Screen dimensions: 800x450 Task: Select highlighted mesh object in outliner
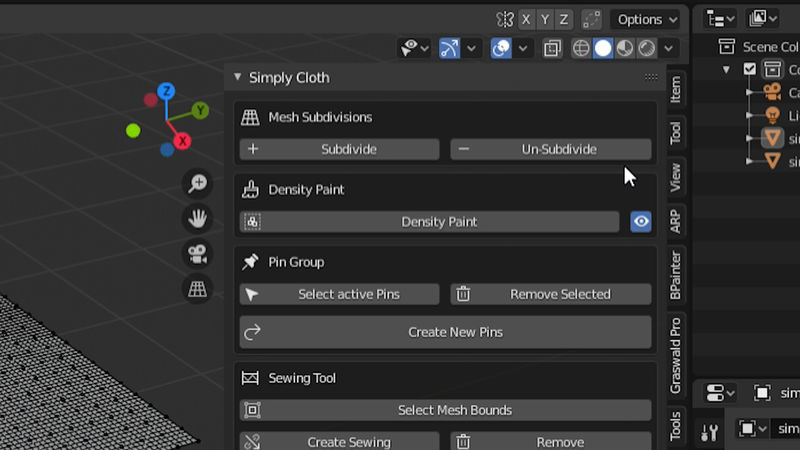click(x=772, y=138)
